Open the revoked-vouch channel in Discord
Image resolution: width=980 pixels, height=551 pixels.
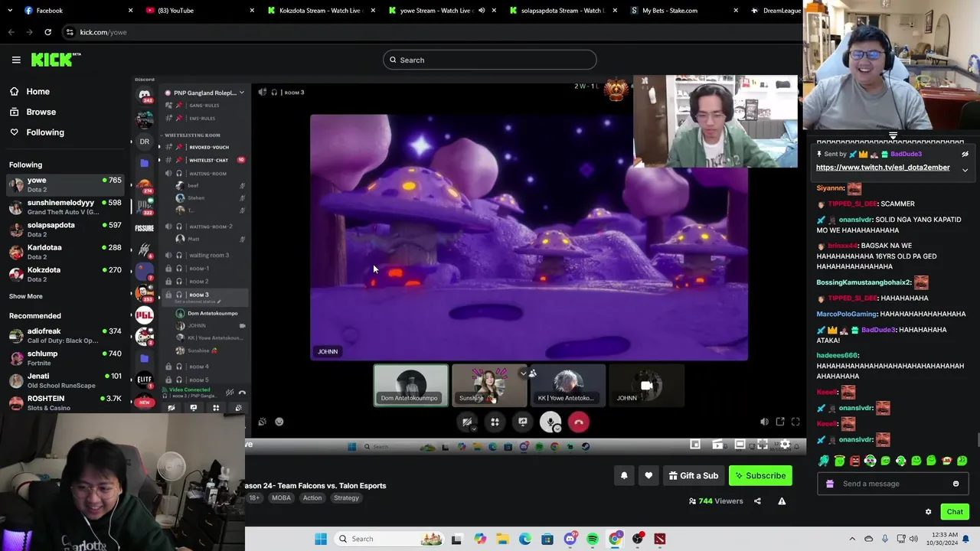204,147
